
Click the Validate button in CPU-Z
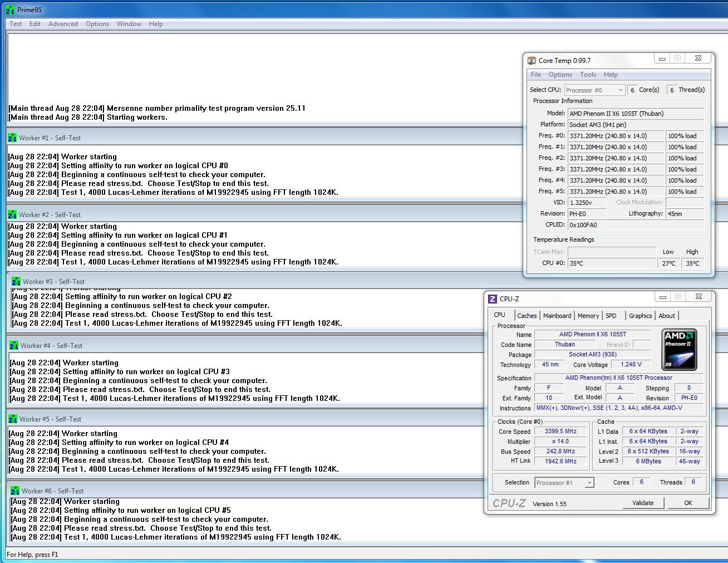click(x=643, y=503)
